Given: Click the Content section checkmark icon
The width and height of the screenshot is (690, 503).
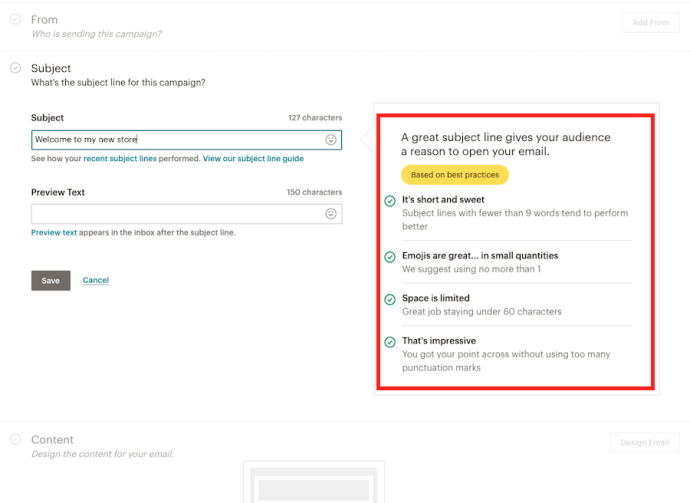Looking at the screenshot, I should [15, 439].
